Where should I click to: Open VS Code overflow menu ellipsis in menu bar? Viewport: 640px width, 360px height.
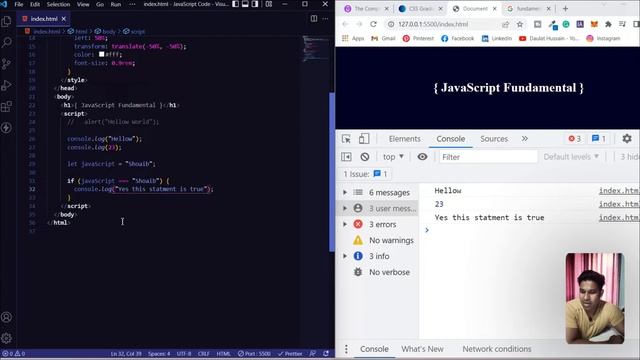coord(132,4)
